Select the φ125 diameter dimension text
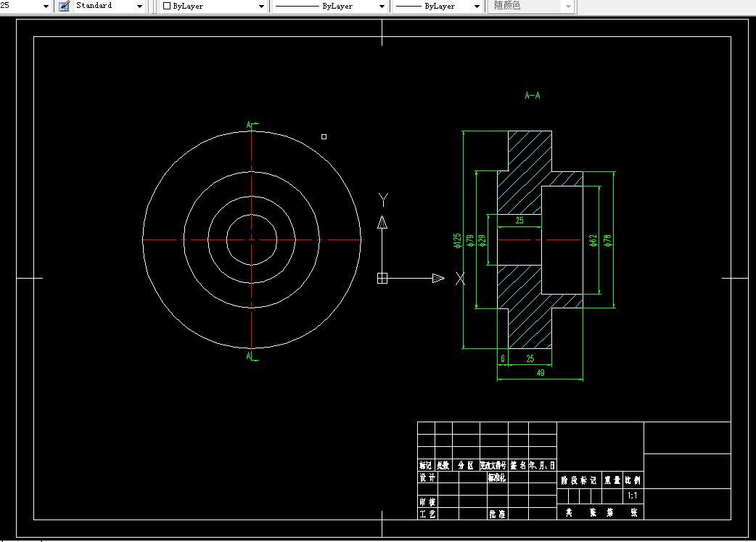The height and width of the screenshot is (542, 756). coord(457,240)
